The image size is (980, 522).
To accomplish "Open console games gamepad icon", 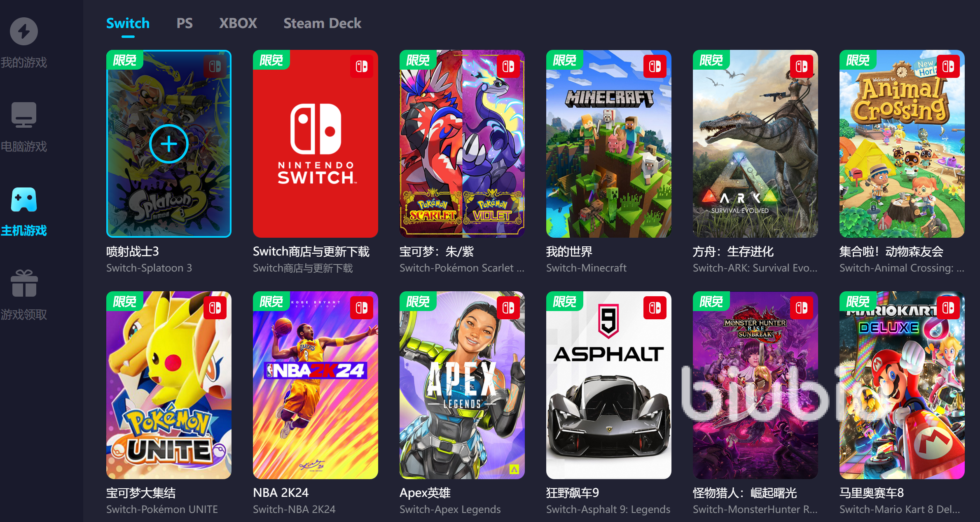I will click(x=24, y=199).
